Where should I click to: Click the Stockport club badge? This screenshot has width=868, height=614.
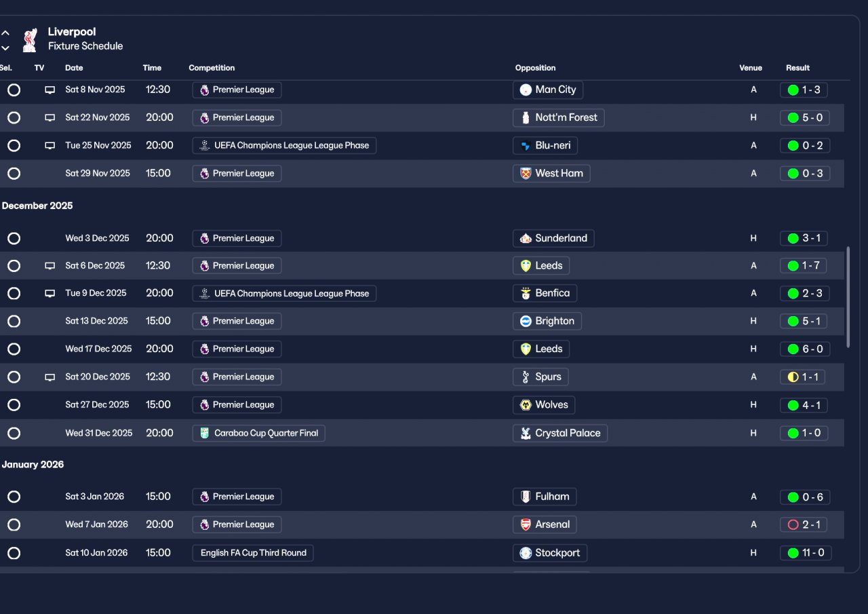[x=526, y=553]
